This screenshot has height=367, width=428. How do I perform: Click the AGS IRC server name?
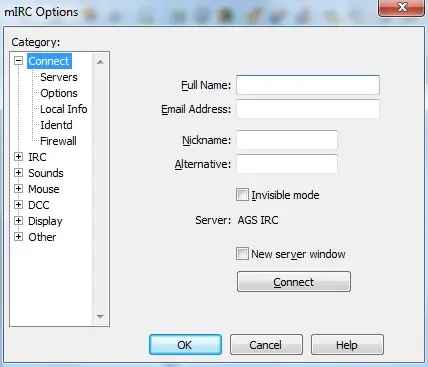[x=258, y=220]
